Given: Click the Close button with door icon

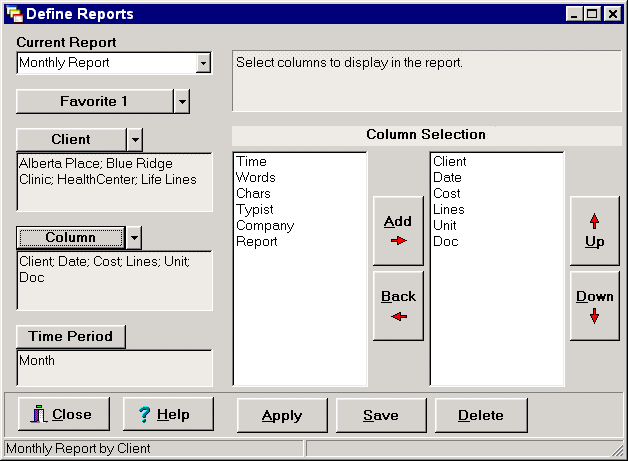Looking at the screenshot, I should (63, 414).
